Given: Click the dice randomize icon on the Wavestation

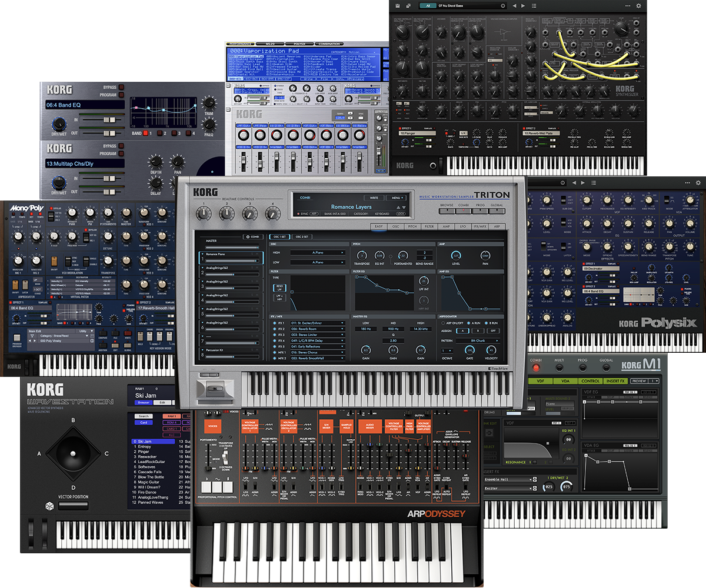Looking at the screenshot, I should (49, 506).
